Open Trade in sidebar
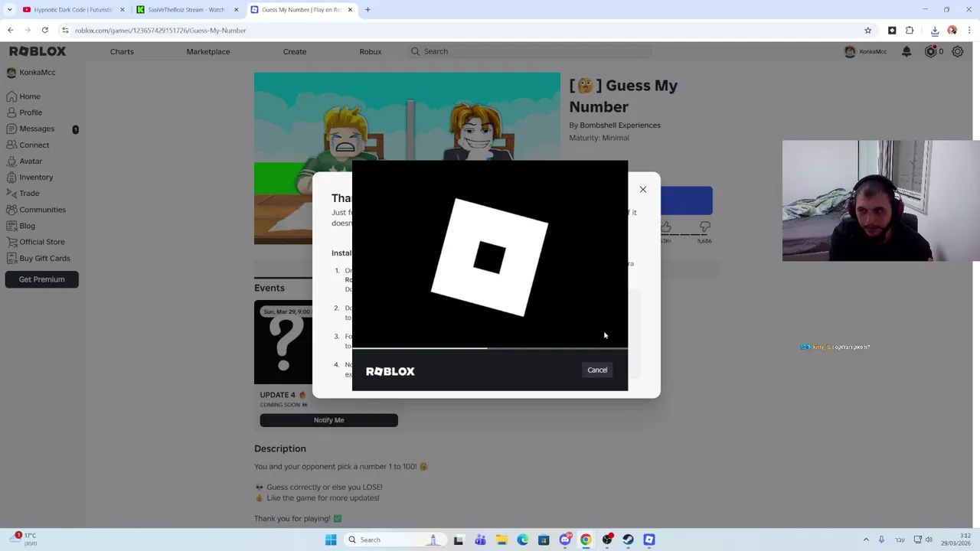980x551 pixels. [29, 194]
